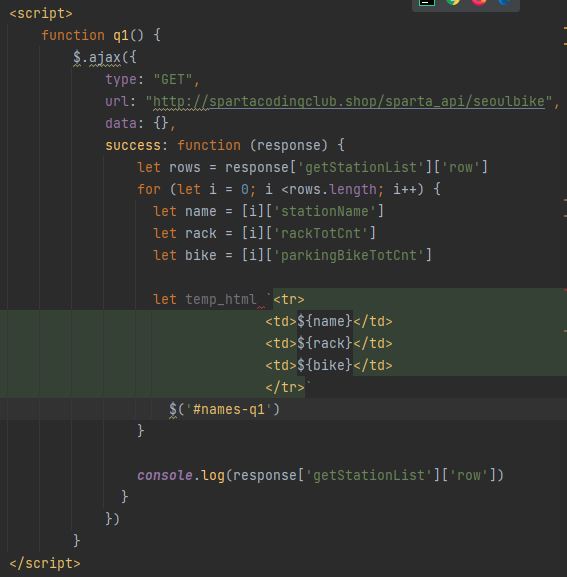Click the console keyword
This screenshot has height=577, width=567.
coord(165,475)
